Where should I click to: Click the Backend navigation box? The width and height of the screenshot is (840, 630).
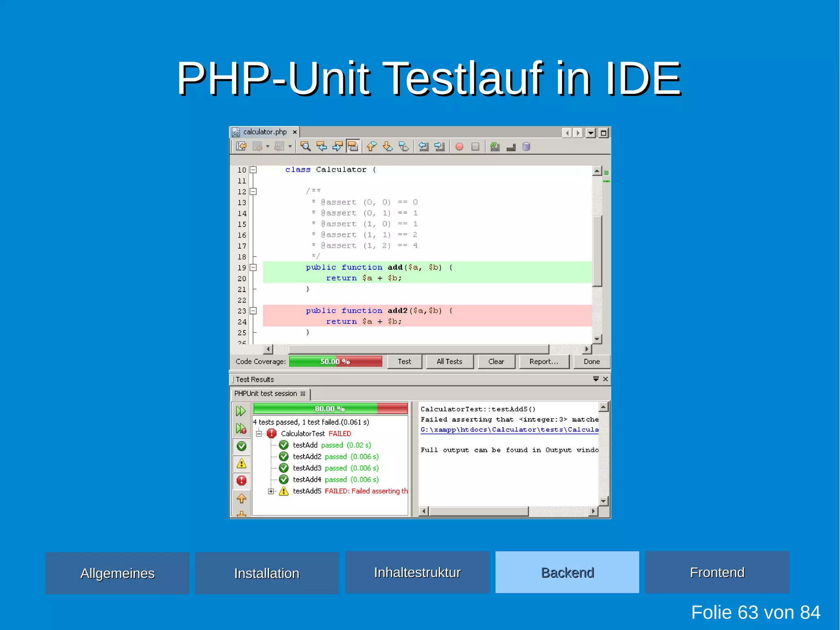[567, 572]
